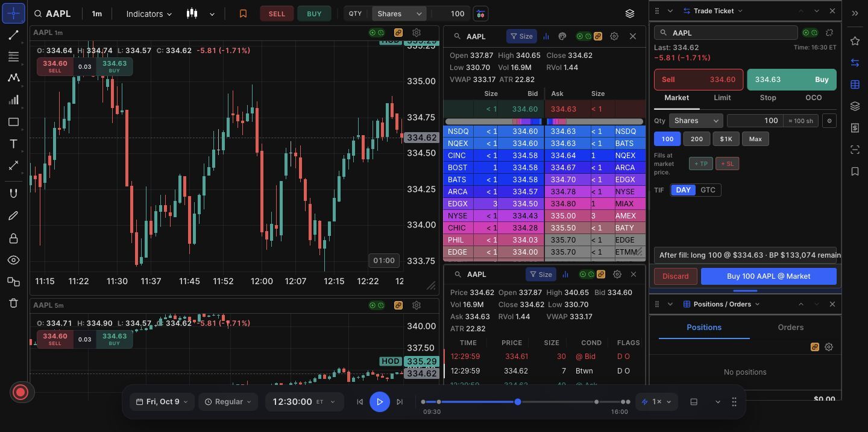Delete drawings with trash icon
The image size is (868, 432).
[13, 303]
